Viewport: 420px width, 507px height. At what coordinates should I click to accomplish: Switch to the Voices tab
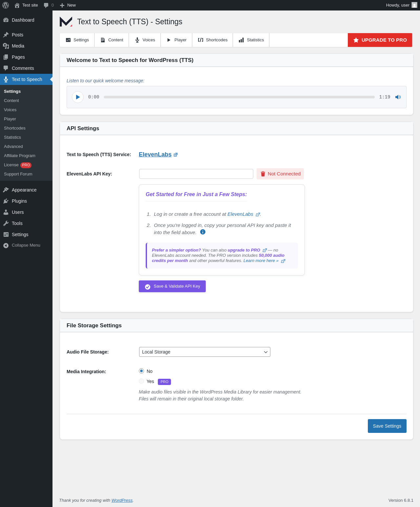(145, 40)
